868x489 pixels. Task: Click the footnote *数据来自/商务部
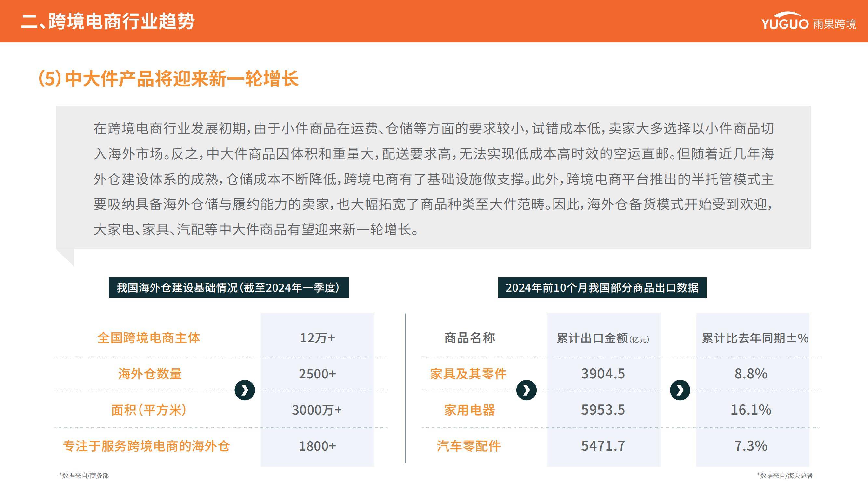[84, 476]
